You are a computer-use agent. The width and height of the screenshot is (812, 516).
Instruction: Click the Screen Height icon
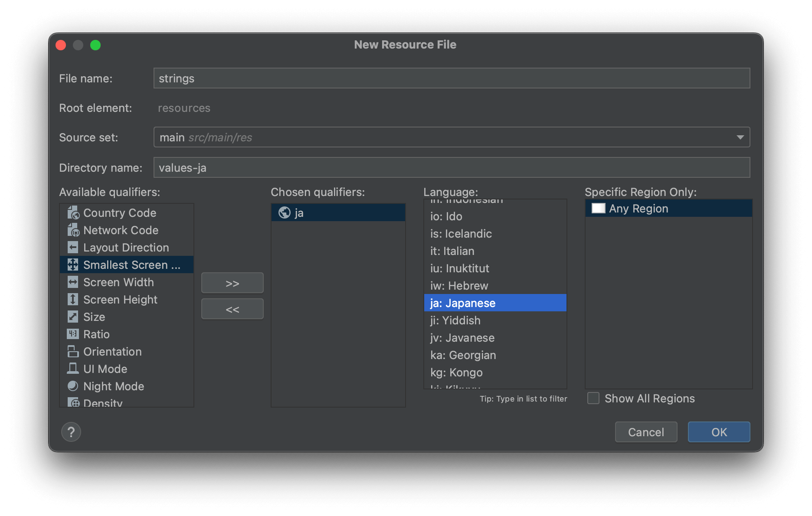tap(73, 300)
